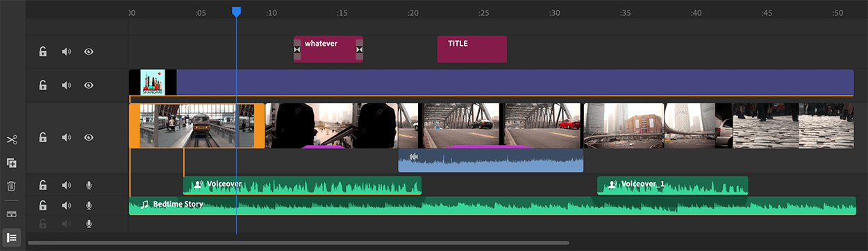Click the left transition handle on 'whatever' clip
The width and height of the screenshot is (868, 251).
pyautogui.click(x=298, y=50)
